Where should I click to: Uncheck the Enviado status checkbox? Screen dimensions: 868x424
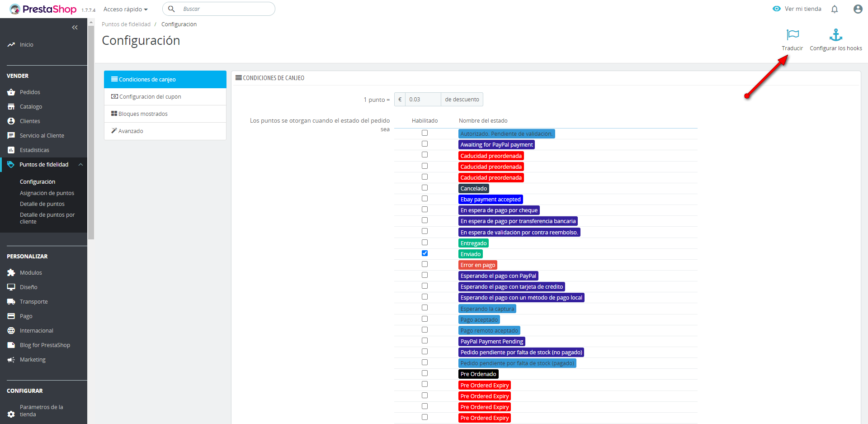425,253
